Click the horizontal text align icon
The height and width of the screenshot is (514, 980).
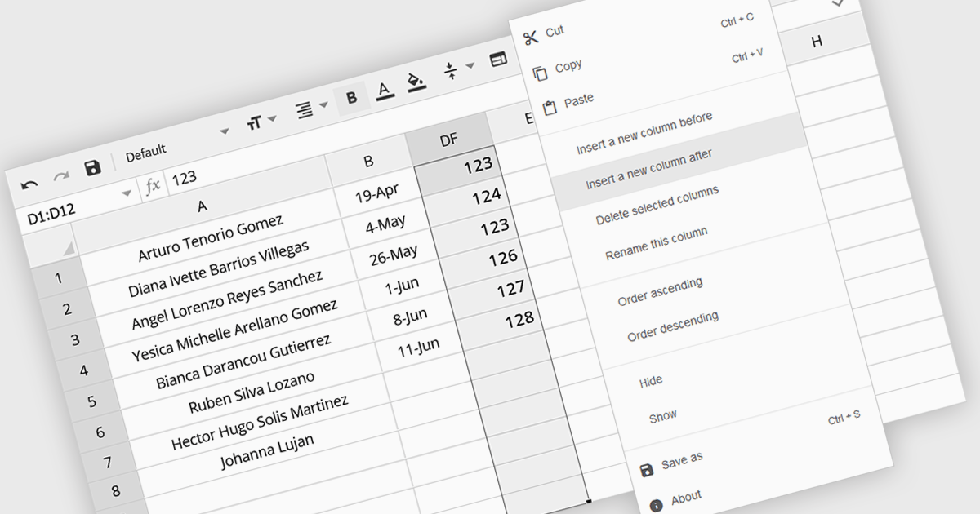pos(305,109)
